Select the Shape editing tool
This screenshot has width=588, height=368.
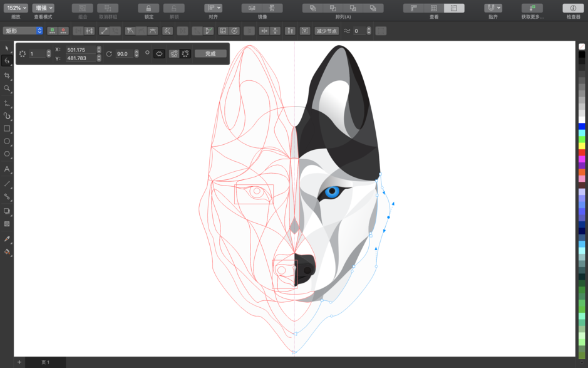(8, 61)
